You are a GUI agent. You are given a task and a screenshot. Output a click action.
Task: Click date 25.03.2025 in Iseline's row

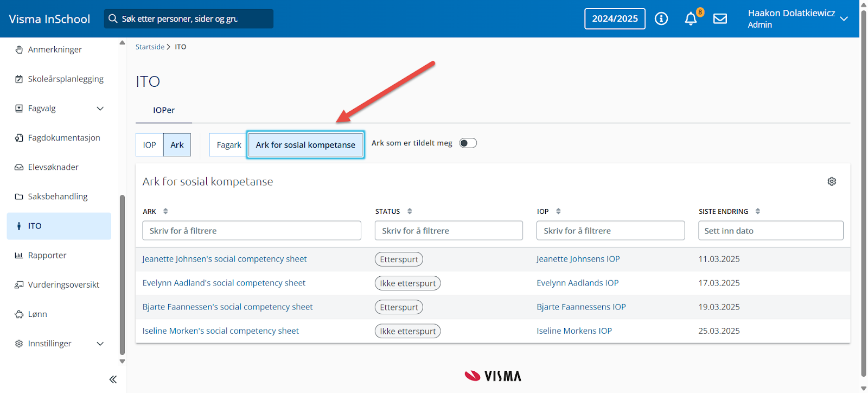[x=719, y=331]
